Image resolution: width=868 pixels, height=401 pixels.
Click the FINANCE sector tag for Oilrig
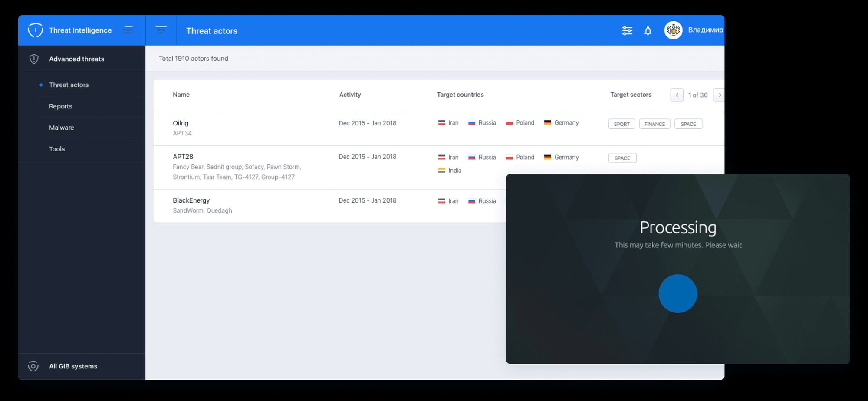click(654, 124)
